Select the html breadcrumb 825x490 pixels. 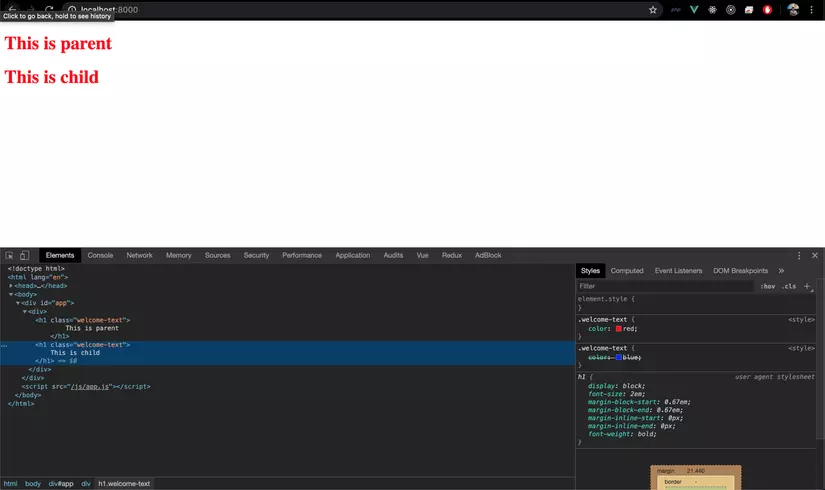point(11,484)
